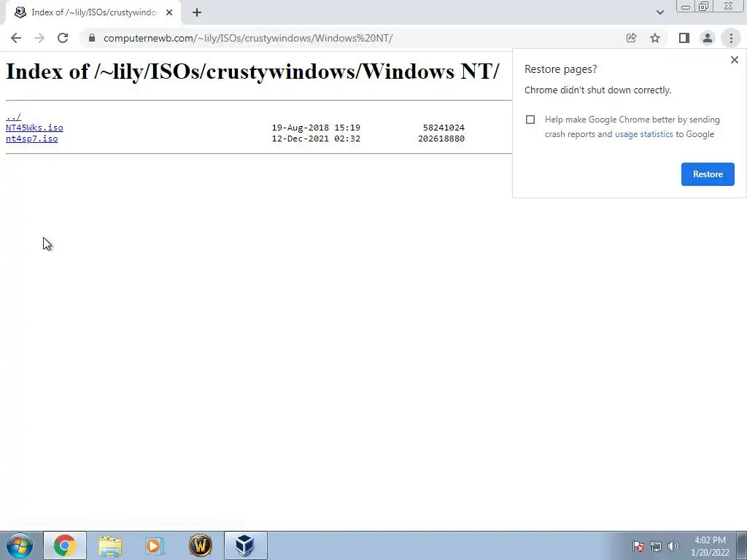The image size is (747, 560).
Task: Select the Index of /~lily tab
Action: tap(93, 12)
